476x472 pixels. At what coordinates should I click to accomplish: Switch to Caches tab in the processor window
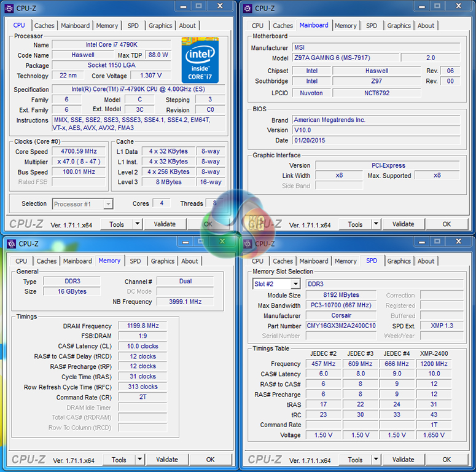pos(44,26)
